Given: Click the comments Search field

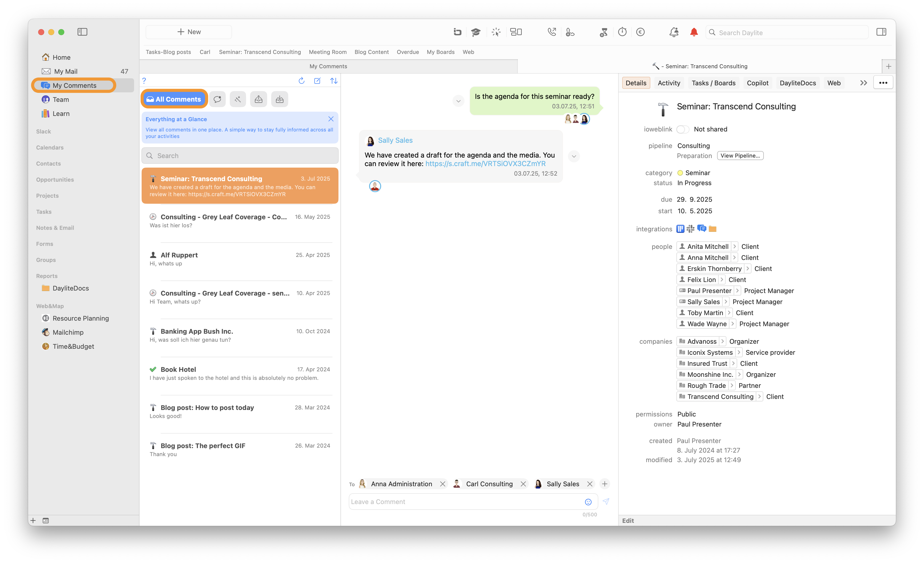Looking at the screenshot, I should tap(240, 156).
